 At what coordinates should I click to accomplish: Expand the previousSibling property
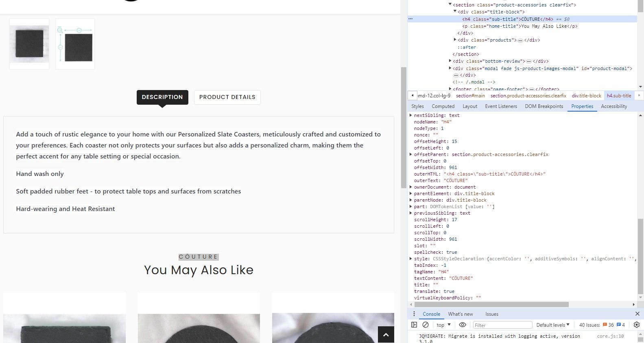(411, 213)
